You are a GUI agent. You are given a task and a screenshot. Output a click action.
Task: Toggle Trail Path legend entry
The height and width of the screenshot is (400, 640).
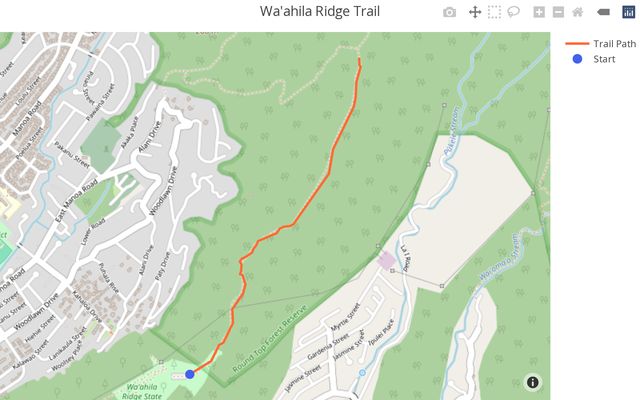tap(600, 43)
